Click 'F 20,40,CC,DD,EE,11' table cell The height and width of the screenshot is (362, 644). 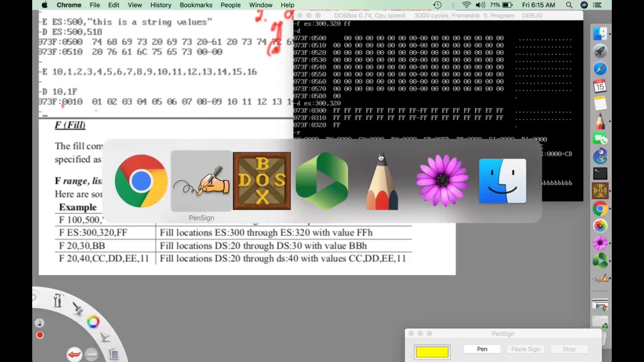(104, 258)
